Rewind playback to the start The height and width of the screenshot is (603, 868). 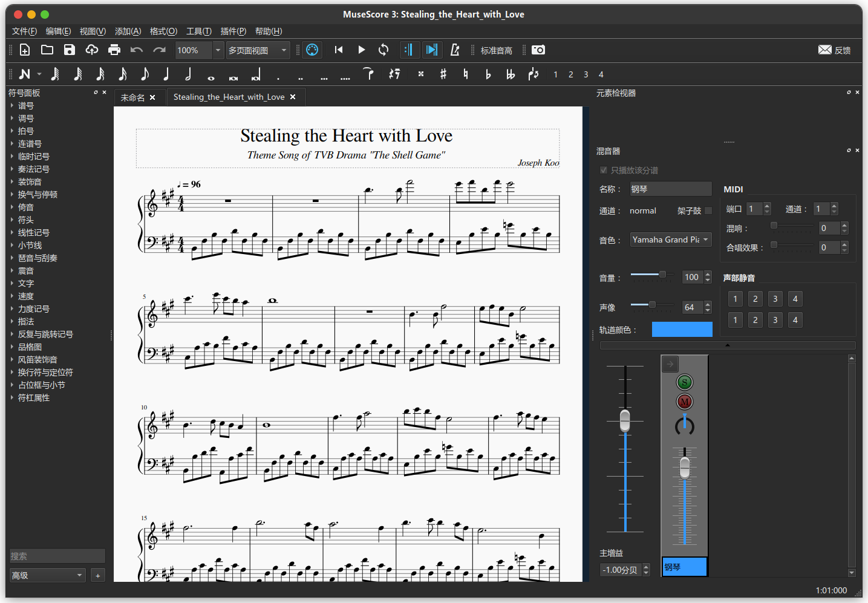[339, 50]
